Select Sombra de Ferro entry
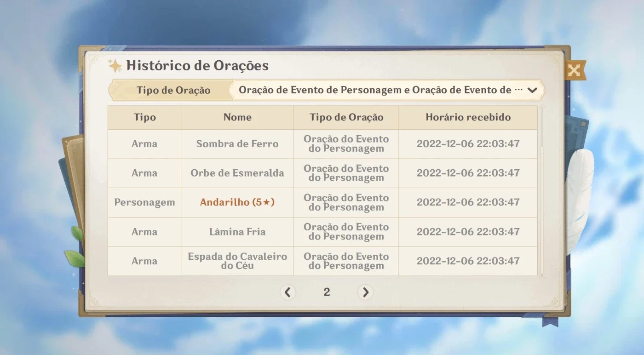 pos(237,144)
